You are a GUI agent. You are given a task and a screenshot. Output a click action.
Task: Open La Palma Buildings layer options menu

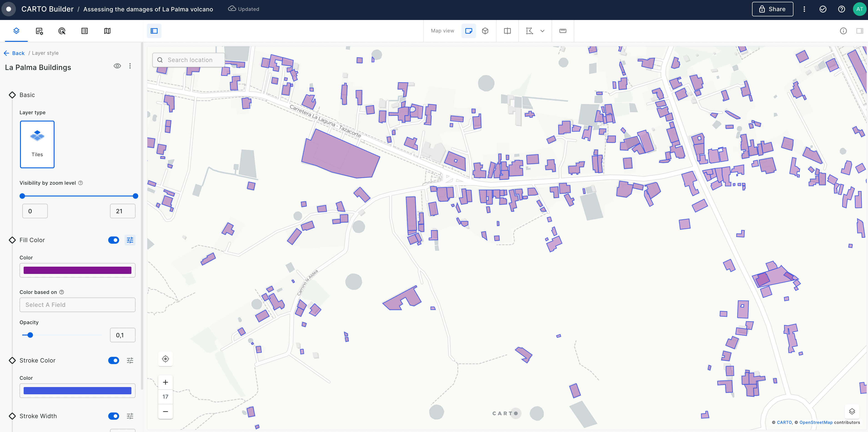coord(130,66)
